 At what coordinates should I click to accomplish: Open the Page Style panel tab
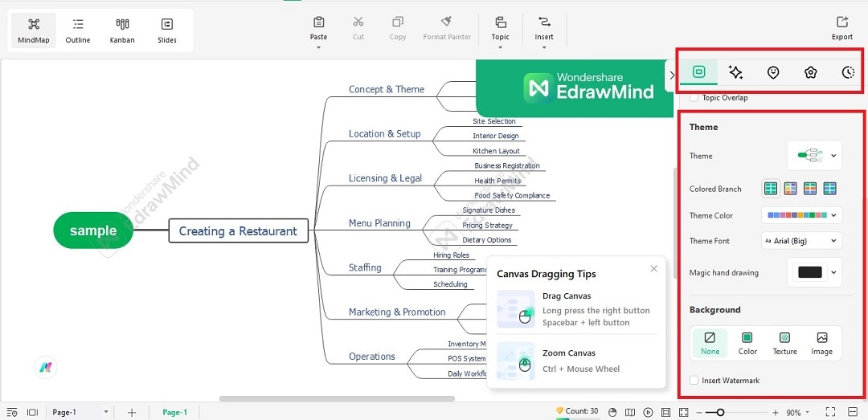coord(698,72)
